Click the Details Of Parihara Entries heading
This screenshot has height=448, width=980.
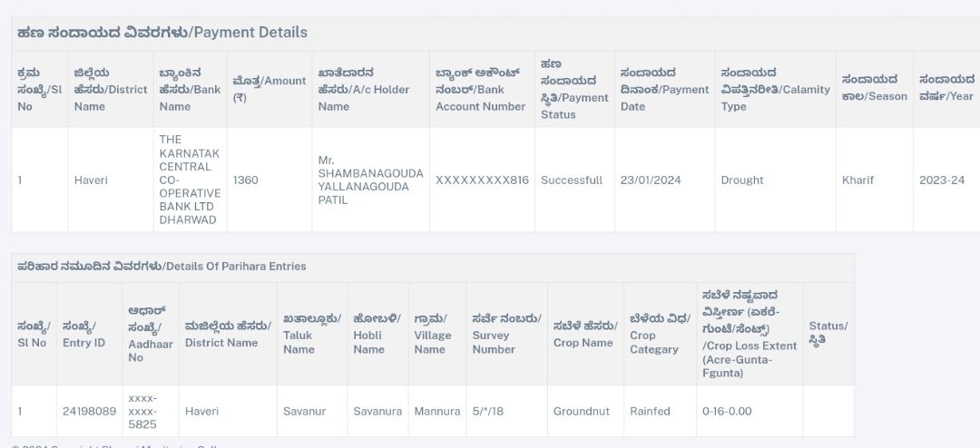(162, 267)
